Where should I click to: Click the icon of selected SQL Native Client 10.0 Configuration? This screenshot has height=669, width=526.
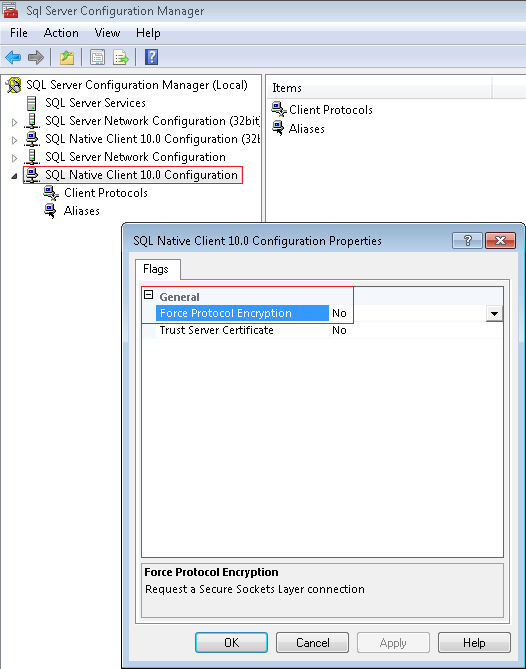[32, 175]
